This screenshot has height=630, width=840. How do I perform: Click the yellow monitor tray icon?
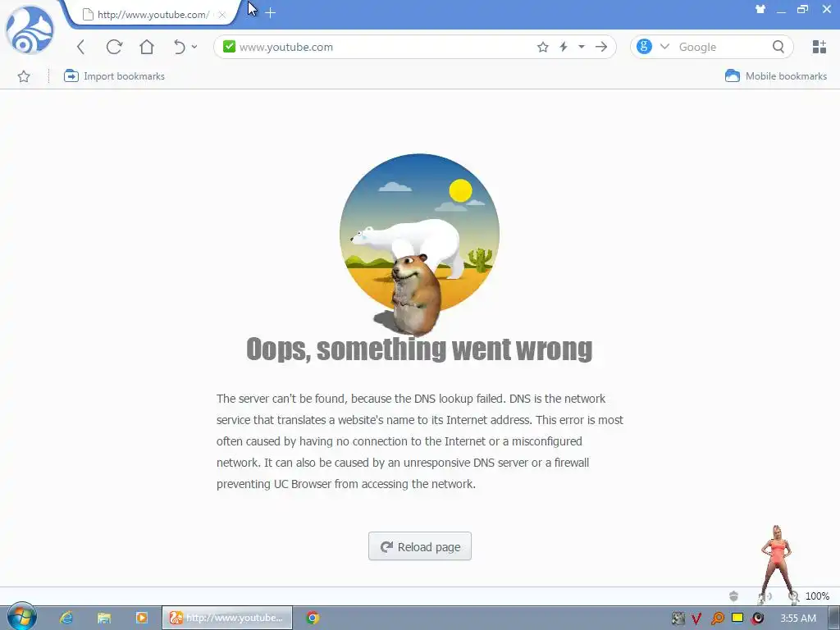pos(737,618)
